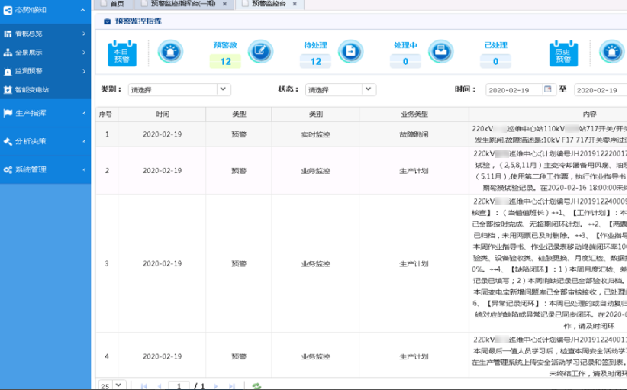Click the start date field 2020-02-19
The width and height of the screenshot is (627, 390).
[x=514, y=90]
